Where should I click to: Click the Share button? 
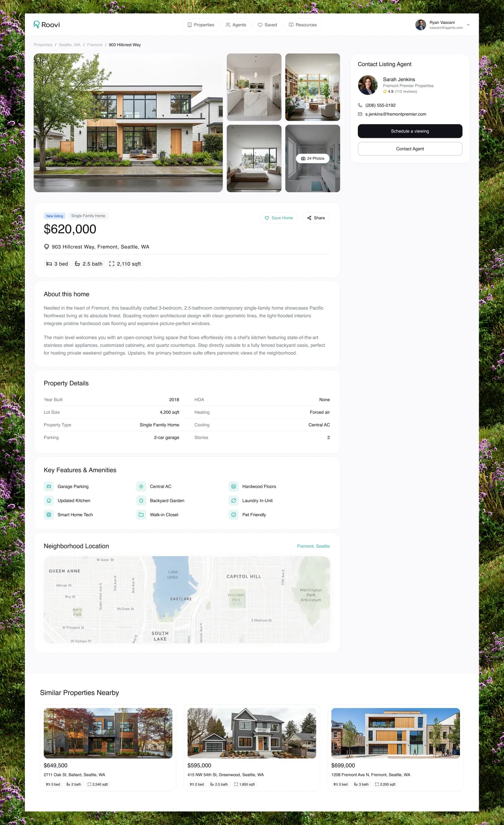[316, 218]
